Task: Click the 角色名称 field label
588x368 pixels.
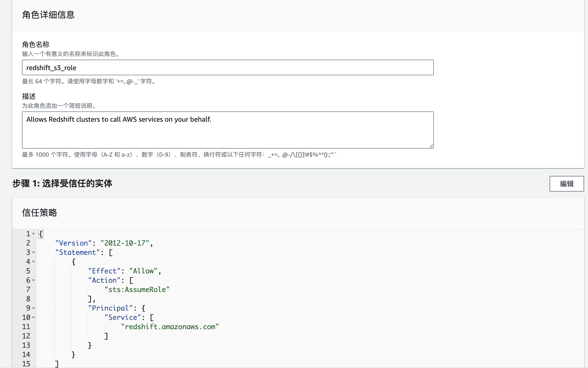Action: click(x=36, y=44)
